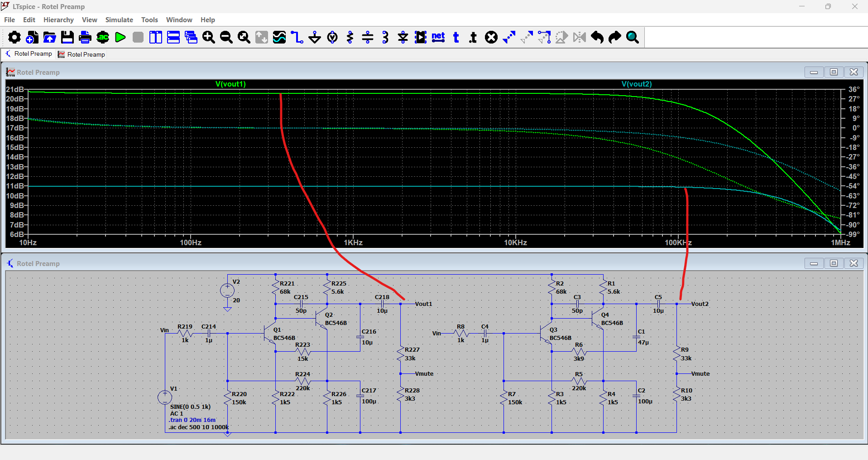Click the Find magnifier icon at toolbar end

pyautogui.click(x=633, y=37)
